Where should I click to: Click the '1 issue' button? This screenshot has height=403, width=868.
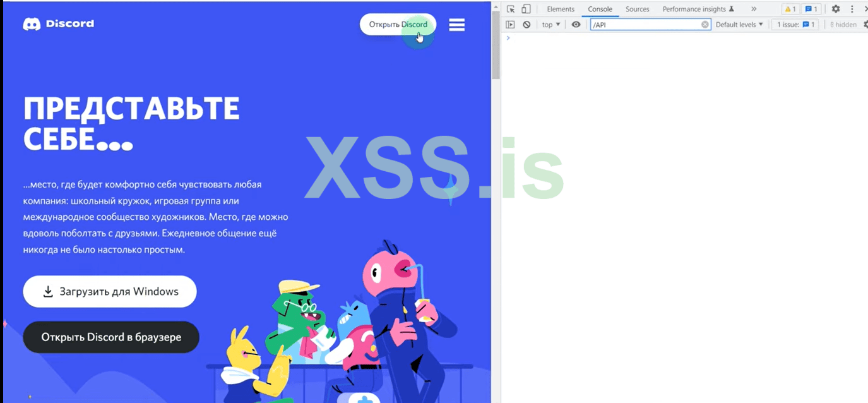pos(796,25)
